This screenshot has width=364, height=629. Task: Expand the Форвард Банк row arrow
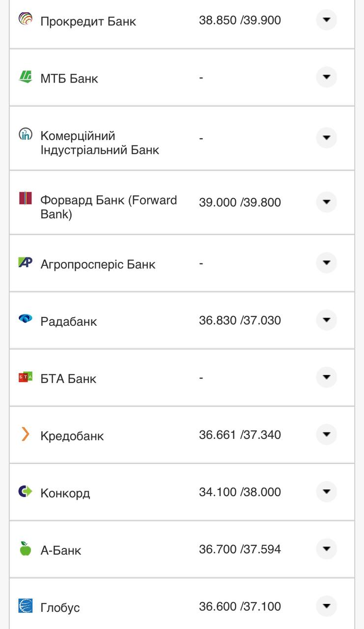pos(326,202)
